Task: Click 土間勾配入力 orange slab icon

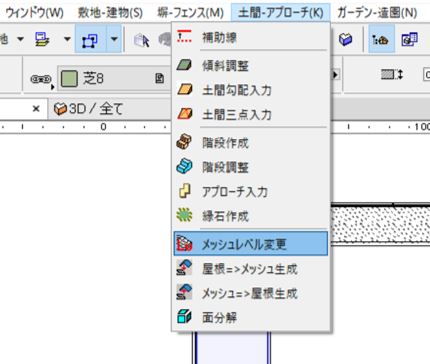Action: (x=184, y=90)
